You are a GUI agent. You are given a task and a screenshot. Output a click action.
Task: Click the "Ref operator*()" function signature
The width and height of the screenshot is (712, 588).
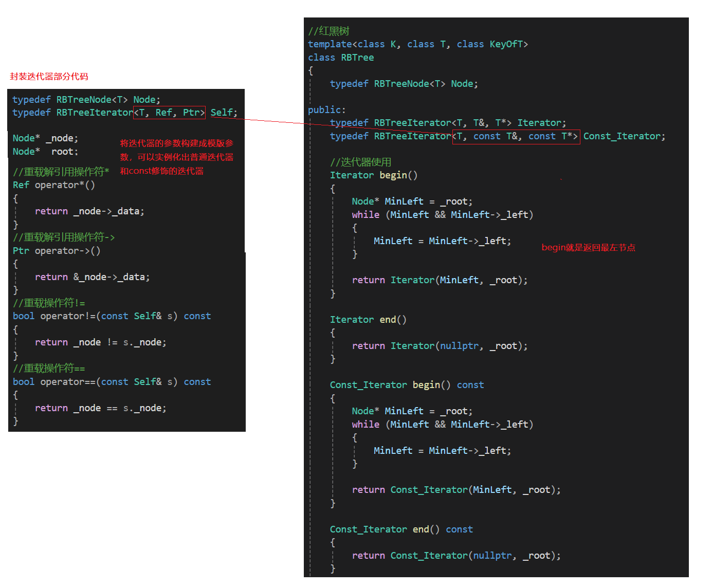pyautogui.click(x=54, y=185)
